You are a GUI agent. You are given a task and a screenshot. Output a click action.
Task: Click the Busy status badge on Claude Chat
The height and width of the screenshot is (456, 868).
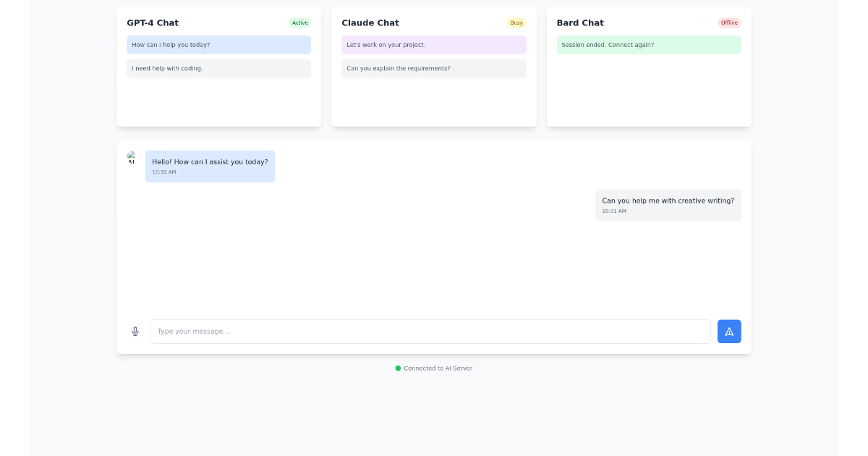(x=516, y=22)
